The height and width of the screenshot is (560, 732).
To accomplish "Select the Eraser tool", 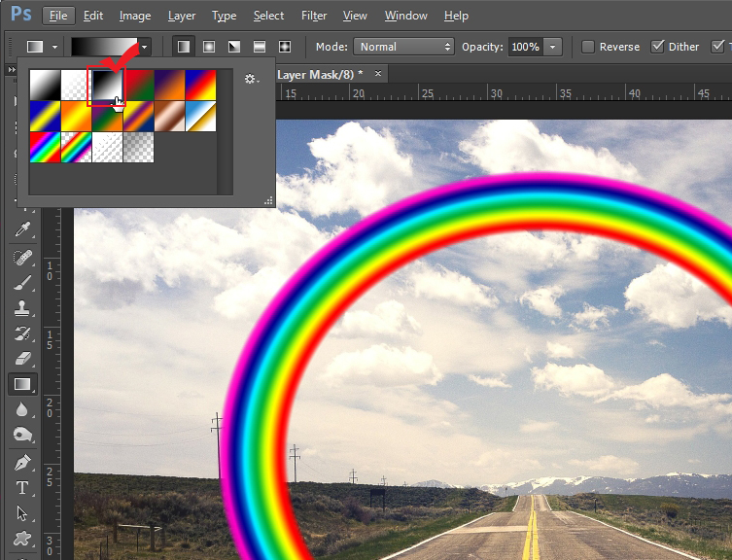I will 22,359.
